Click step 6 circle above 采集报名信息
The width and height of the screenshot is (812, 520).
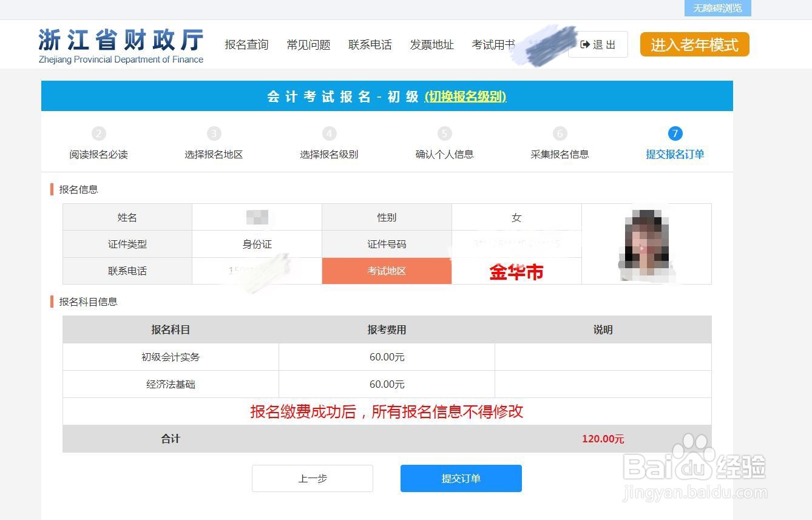click(560, 133)
